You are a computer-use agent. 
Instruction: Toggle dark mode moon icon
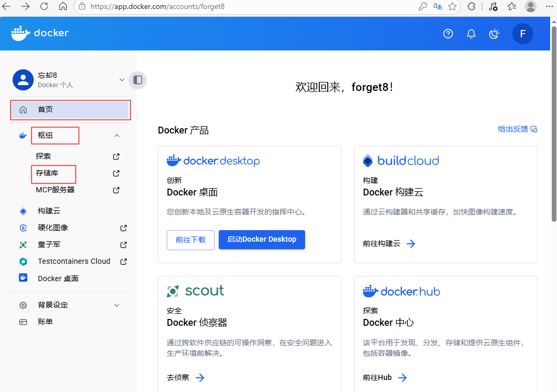[494, 34]
